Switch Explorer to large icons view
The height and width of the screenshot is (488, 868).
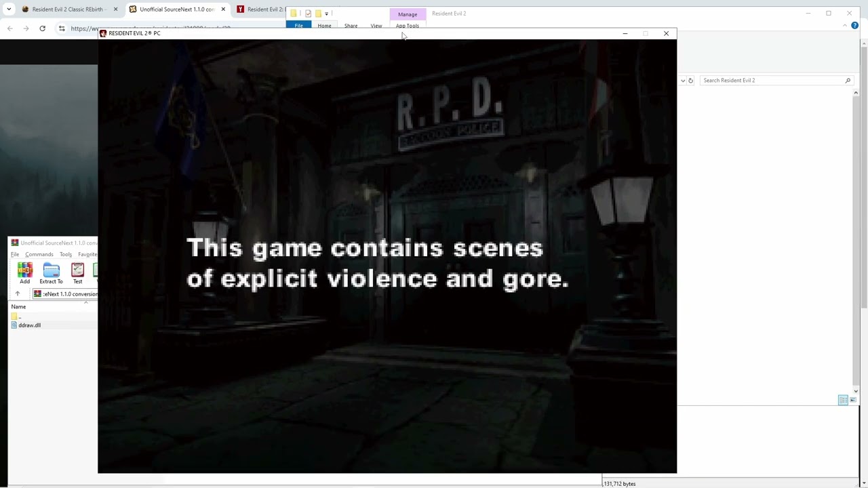(x=853, y=400)
